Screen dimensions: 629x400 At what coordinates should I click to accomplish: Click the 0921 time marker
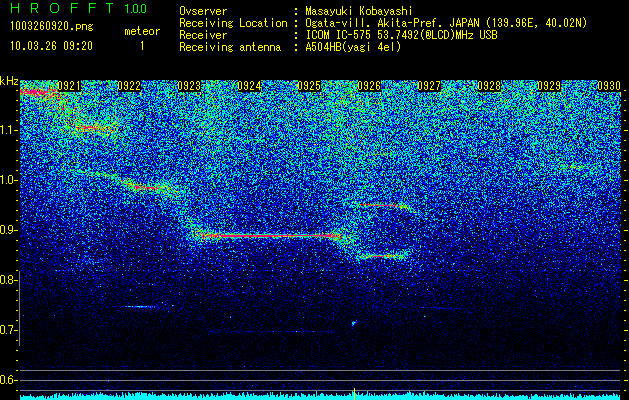tap(69, 86)
